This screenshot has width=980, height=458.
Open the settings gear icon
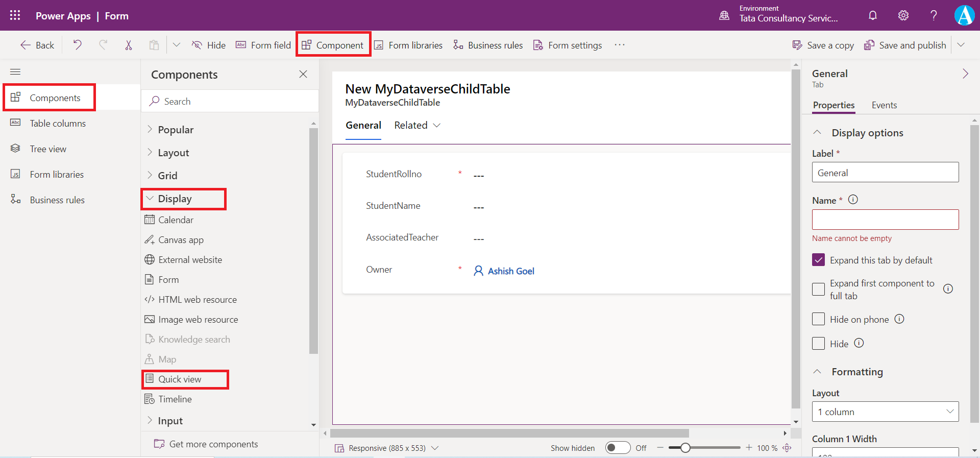tap(903, 15)
